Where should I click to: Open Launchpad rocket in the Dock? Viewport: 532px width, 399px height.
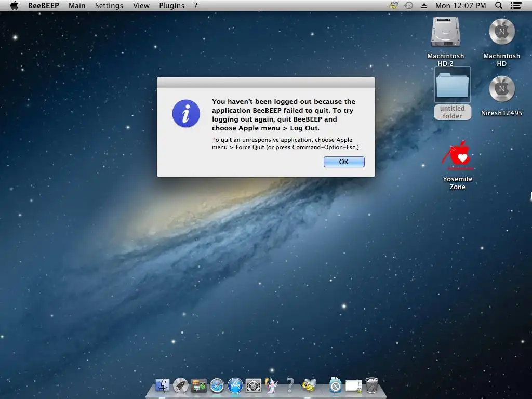(180, 385)
